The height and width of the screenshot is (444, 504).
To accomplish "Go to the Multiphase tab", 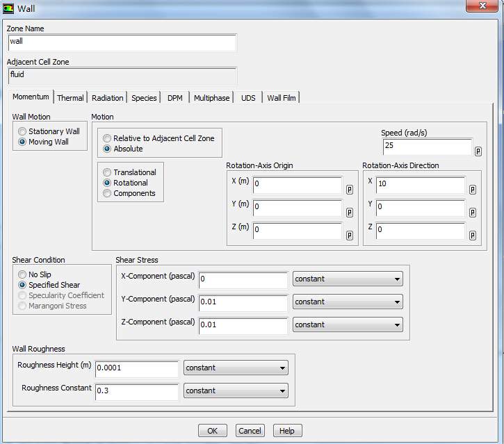I will click(x=212, y=98).
